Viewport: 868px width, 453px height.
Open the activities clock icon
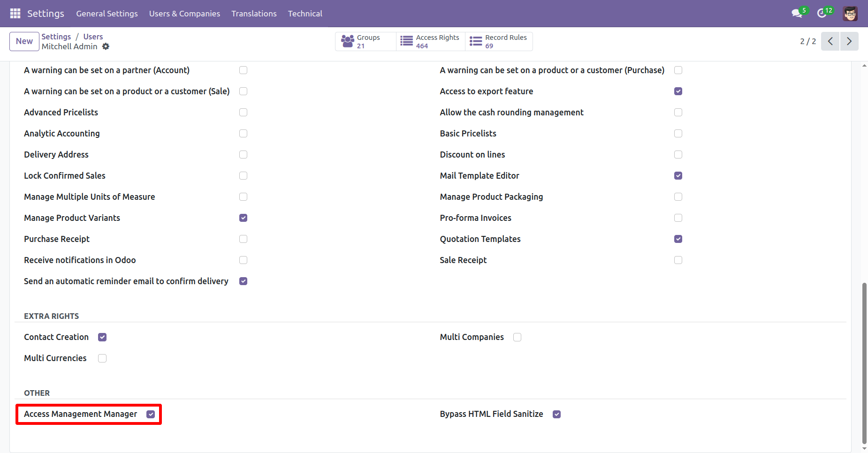tap(822, 14)
